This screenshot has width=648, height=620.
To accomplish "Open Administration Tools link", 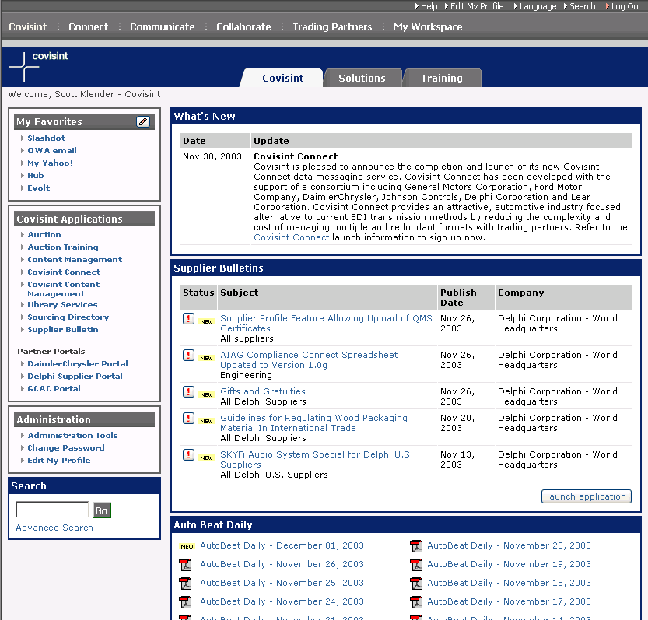I will coord(72,435).
